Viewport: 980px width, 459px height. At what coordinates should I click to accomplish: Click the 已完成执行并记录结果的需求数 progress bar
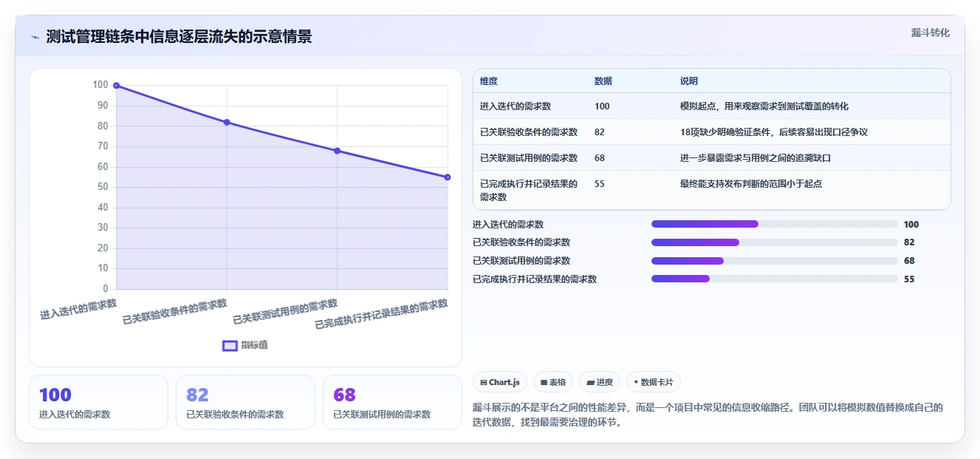point(775,279)
